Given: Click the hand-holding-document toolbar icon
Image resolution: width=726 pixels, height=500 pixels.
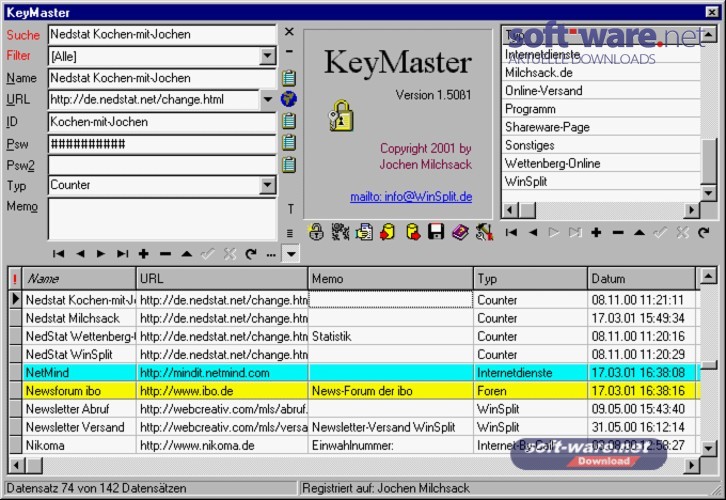Looking at the screenshot, I should (x=364, y=232).
